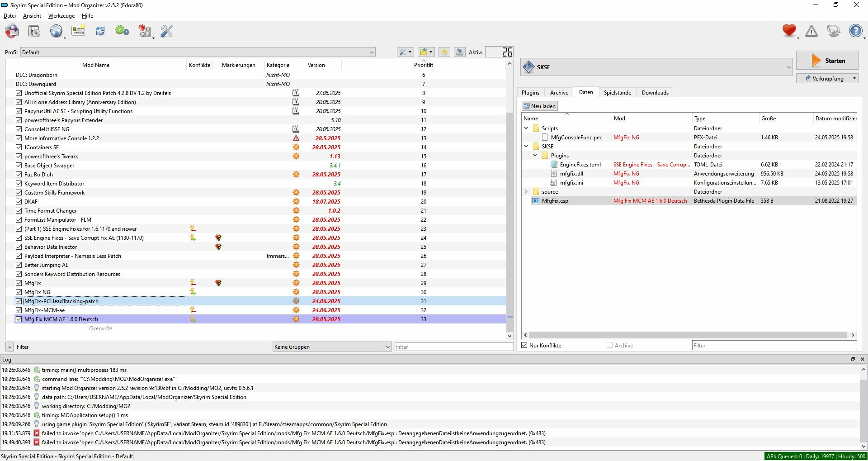
Task: Click the lightning conflict icon of MfgFix NG
Action: click(x=193, y=292)
